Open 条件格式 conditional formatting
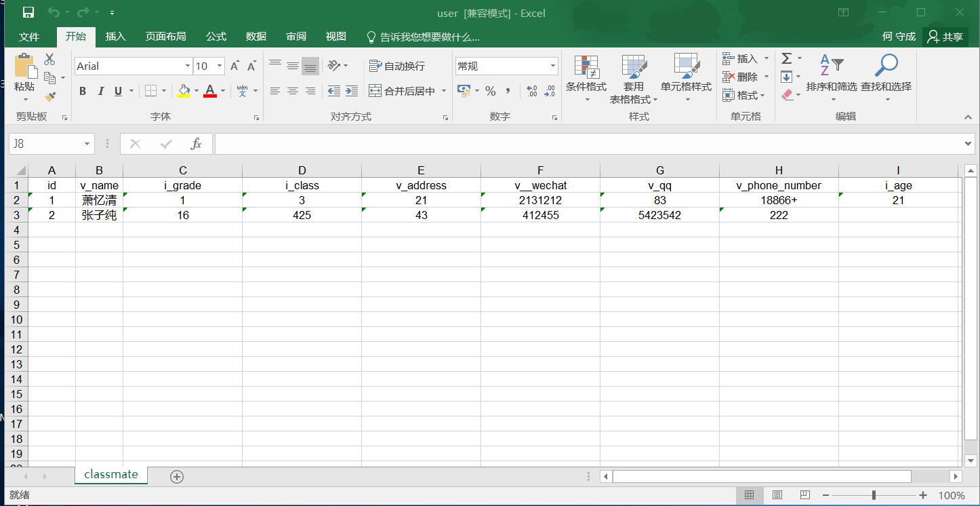The height and width of the screenshot is (506, 980). click(586, 79)
